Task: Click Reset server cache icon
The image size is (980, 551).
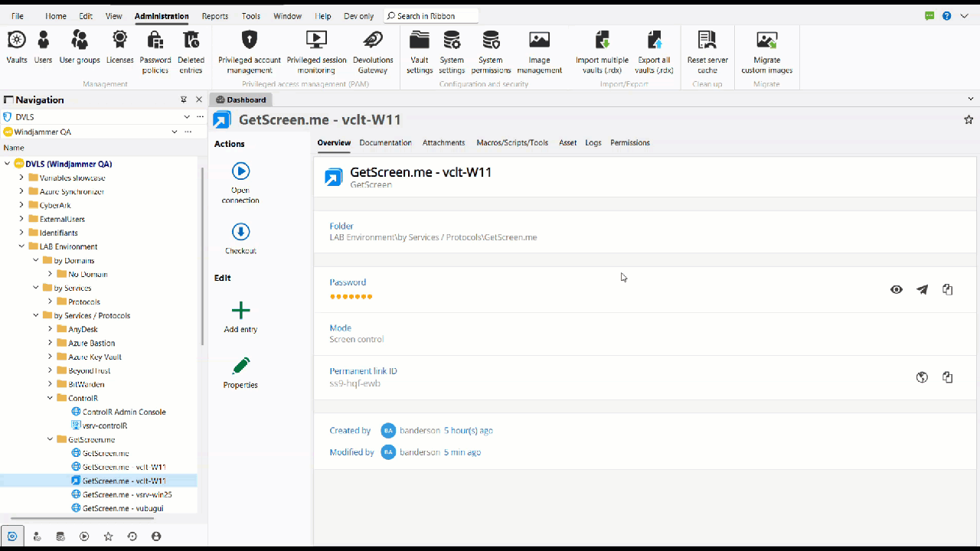Action: (707, 40)
